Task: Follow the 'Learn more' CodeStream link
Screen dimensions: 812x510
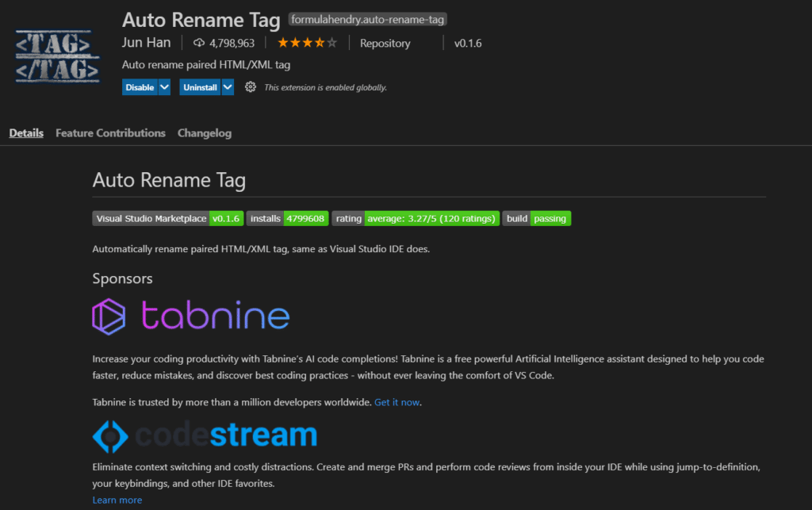Action: (x=117, y=500)
